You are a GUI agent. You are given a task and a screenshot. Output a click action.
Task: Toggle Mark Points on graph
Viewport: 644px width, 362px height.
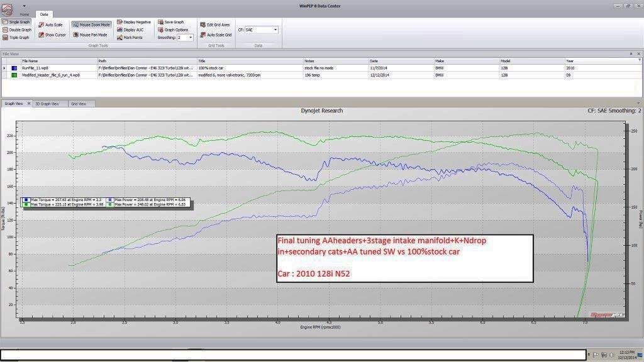tap(130, 37)
